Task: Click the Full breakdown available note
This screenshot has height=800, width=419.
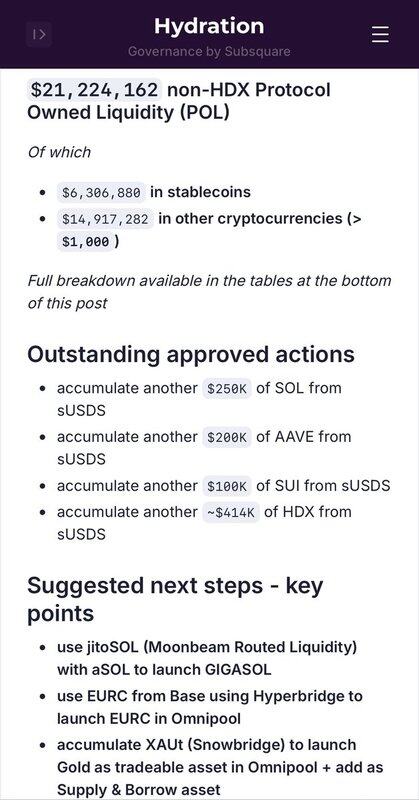Action: coord(209,292)
